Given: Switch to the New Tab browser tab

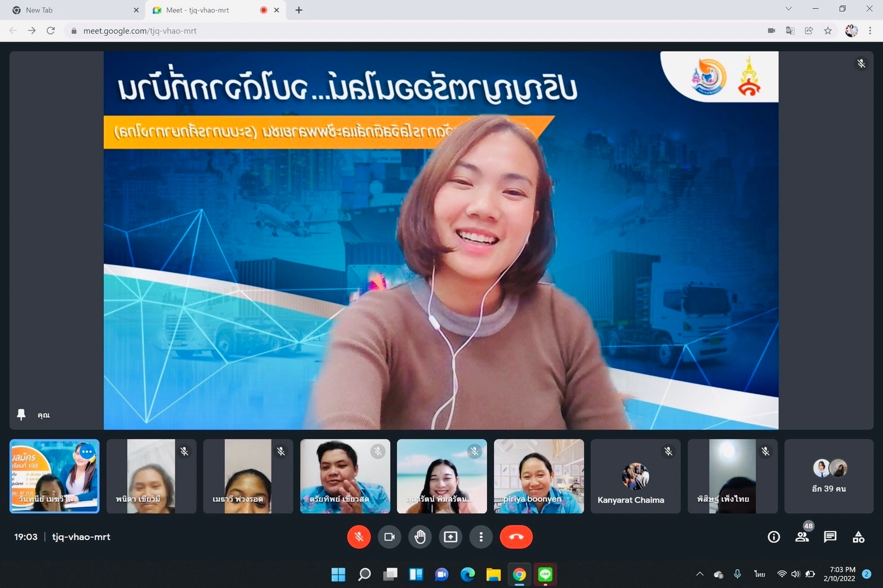Looking at the screenshot, I should pyautogui.click(x=73, y=10).
